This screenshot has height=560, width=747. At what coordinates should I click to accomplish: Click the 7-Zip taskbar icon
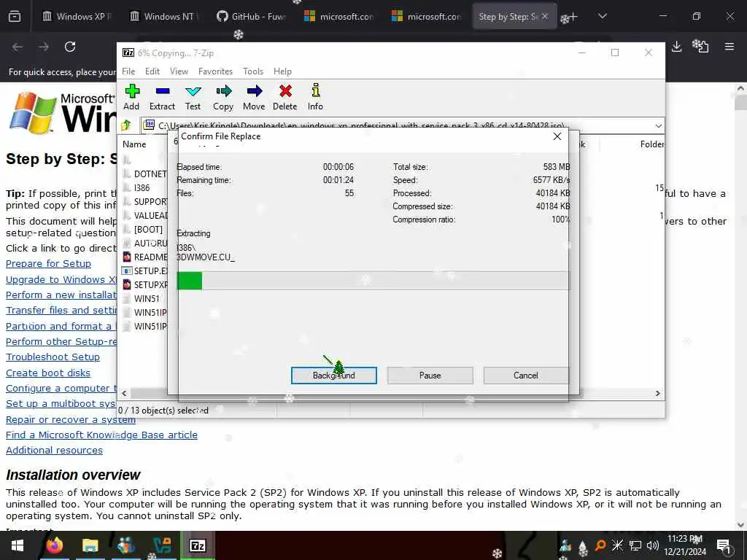pos(198,545)
